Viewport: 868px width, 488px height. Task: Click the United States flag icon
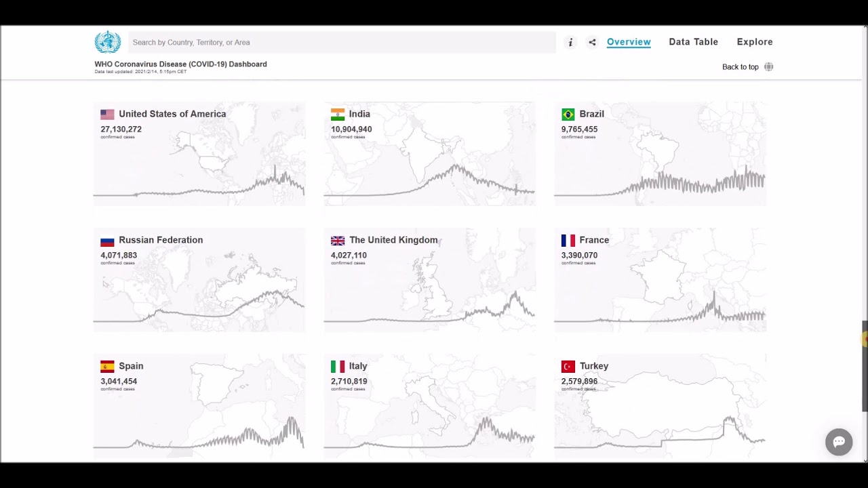[107, 115]
